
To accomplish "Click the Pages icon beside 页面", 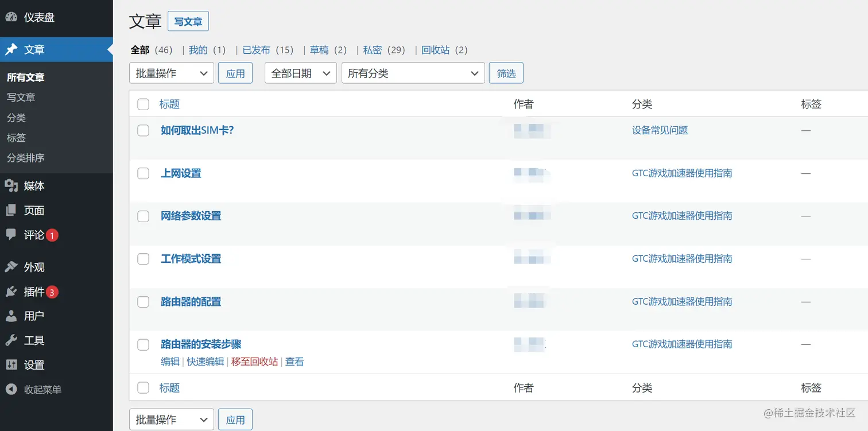I will [x=11, y=210].
